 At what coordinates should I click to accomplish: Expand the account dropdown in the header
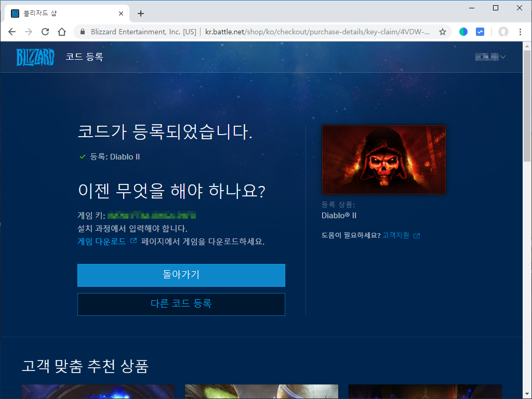[490, 57]
